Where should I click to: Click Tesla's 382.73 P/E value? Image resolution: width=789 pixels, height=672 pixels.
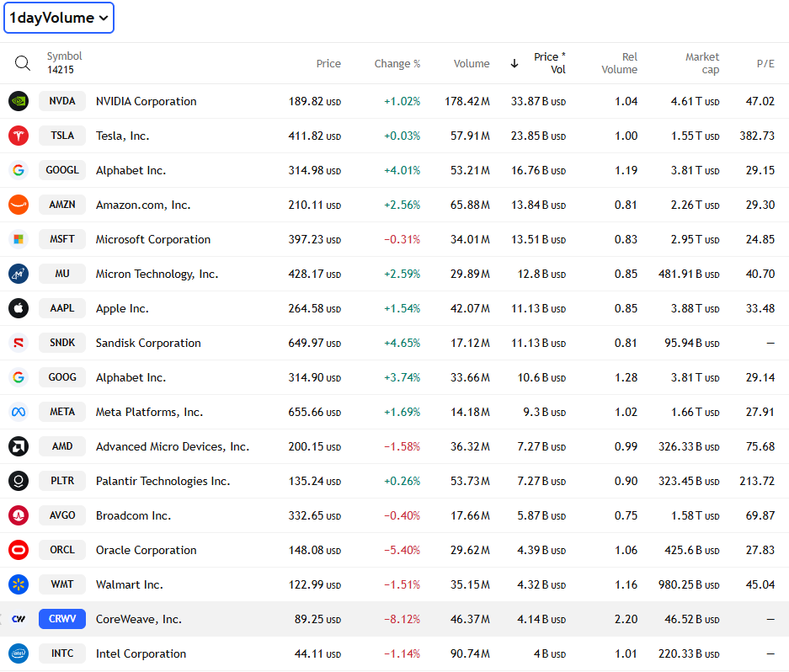coord(757,136)
